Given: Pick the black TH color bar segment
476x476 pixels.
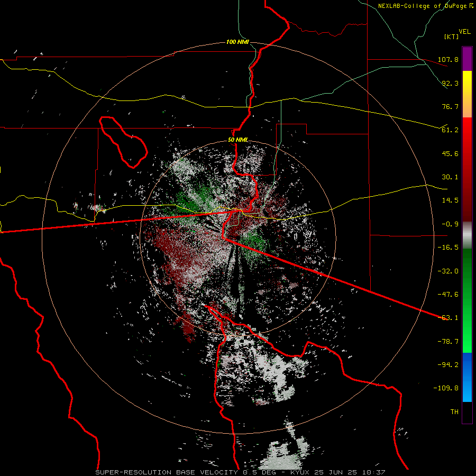Looking at the screenshot, I should click(x=467, y=413).
